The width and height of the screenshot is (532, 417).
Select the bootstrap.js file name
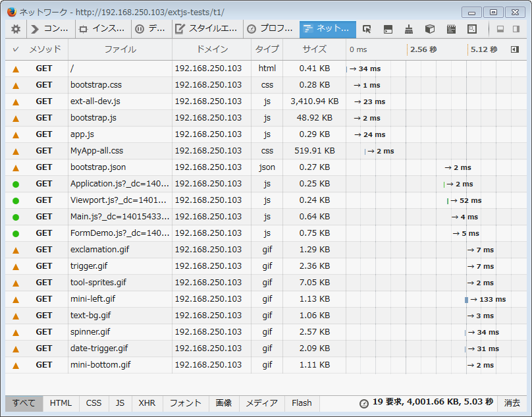coord(93,118)
